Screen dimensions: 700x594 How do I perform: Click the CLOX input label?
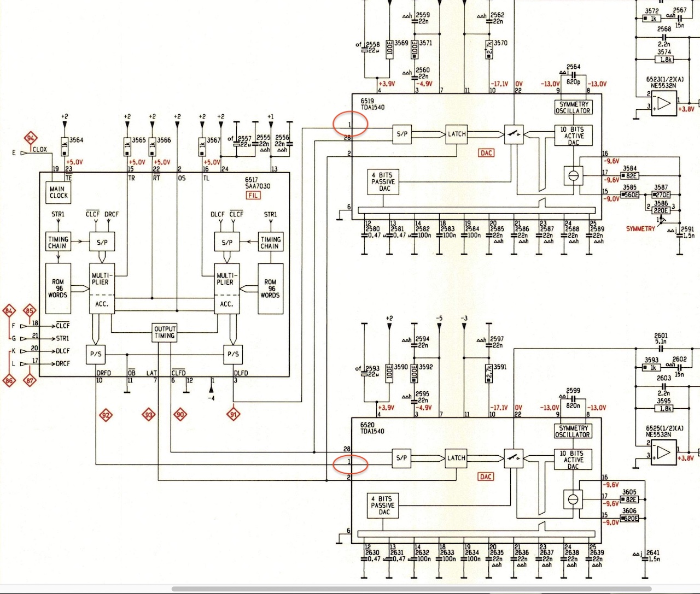click(40, 149)
